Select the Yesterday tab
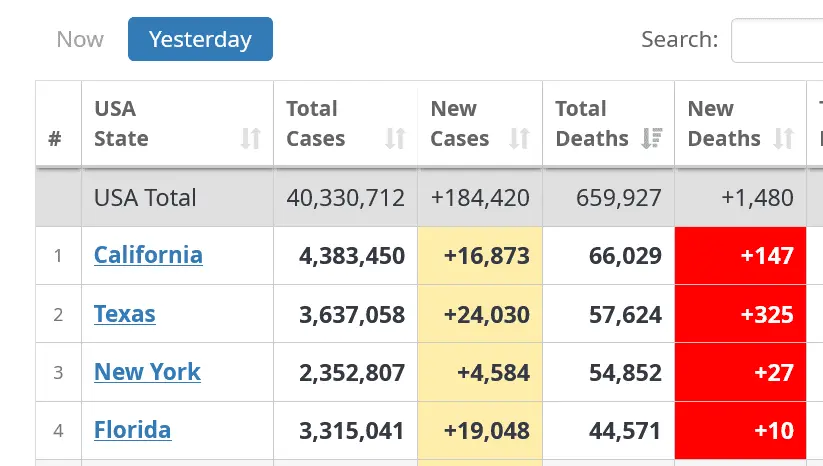This screenshot has height=466, width=823. point(201,39)
